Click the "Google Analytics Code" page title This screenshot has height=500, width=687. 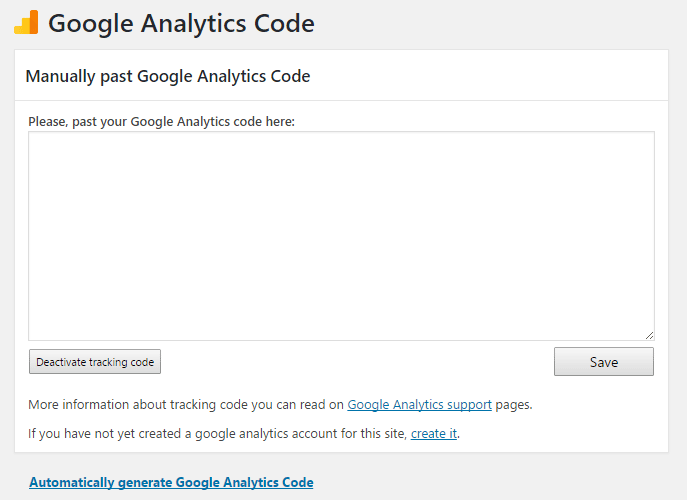click(181, 23)
